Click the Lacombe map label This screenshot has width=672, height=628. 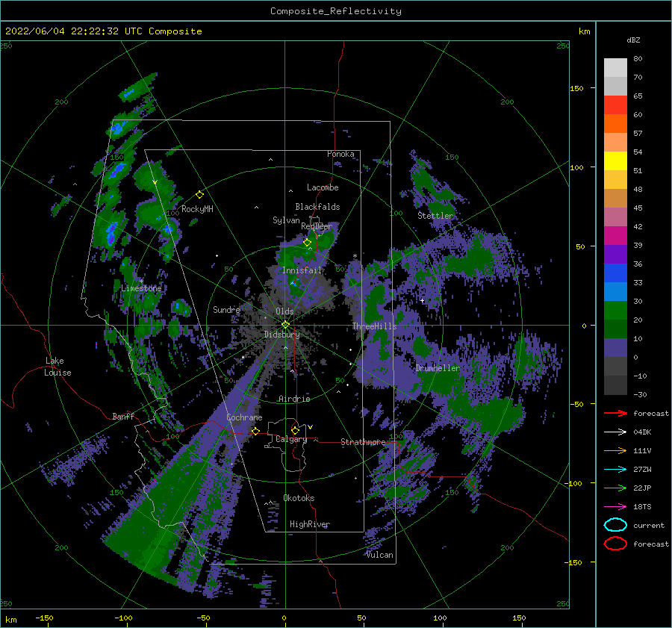pyautogui.click(x=323, y=187)
